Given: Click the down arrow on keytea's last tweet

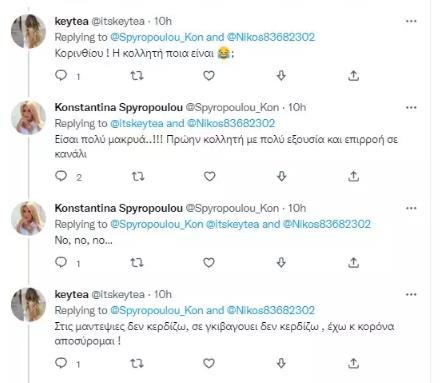Looking at the screenshot, I should pos(281,363).
